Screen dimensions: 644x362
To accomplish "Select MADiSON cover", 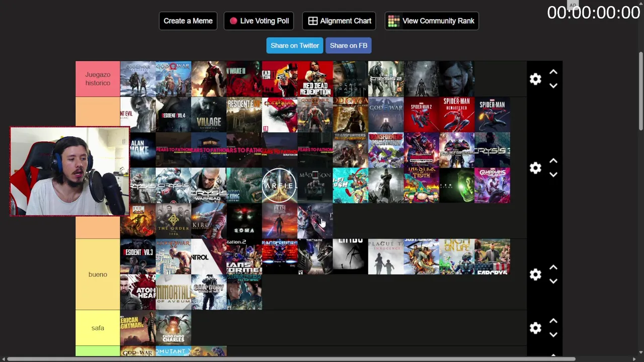I will click(x=315, y=186).
